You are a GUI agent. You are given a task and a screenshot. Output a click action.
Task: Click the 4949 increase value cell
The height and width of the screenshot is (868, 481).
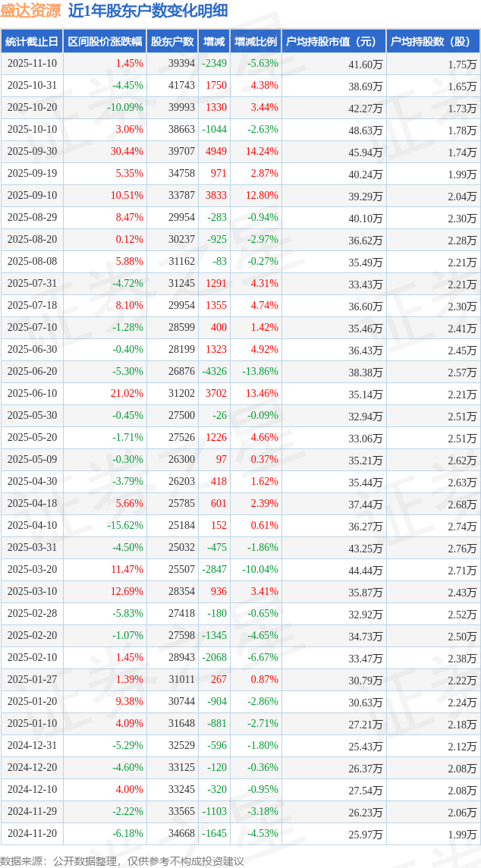[216, 152]
